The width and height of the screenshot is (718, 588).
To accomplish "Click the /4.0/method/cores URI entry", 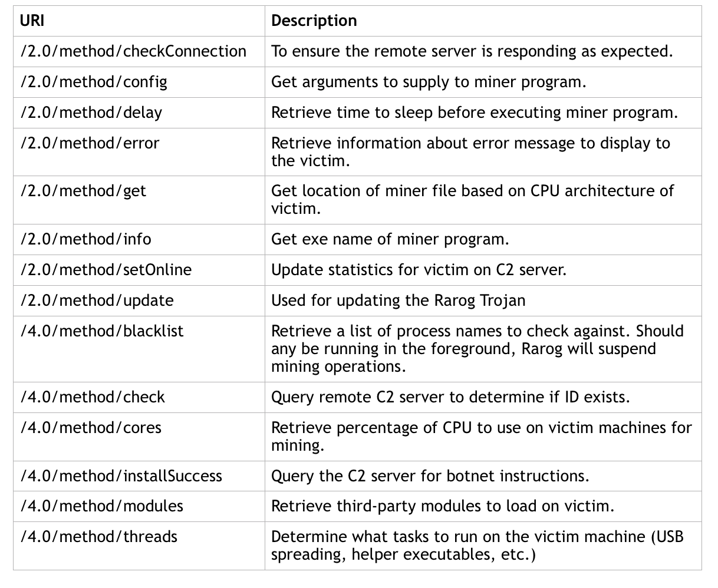I will [x=91, y=428].
